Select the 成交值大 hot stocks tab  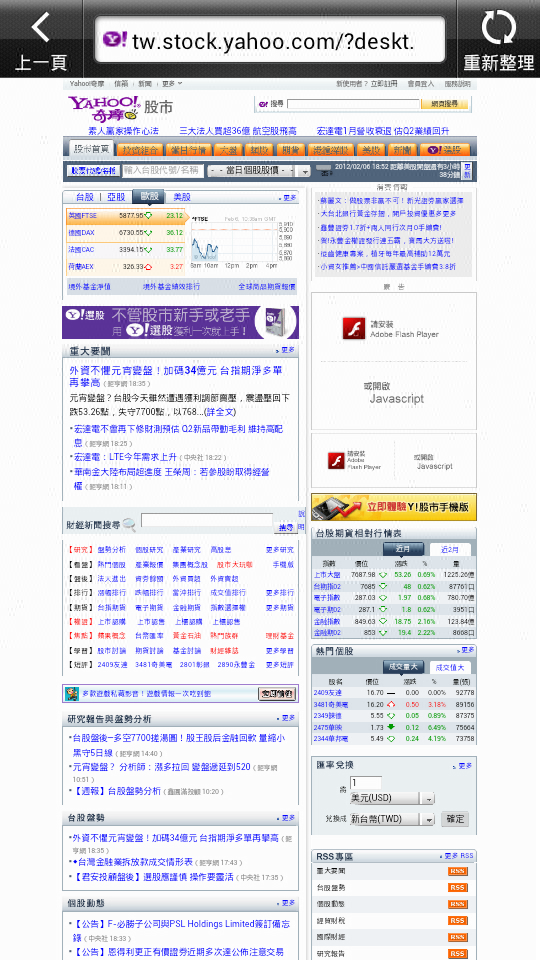point(450,667)
